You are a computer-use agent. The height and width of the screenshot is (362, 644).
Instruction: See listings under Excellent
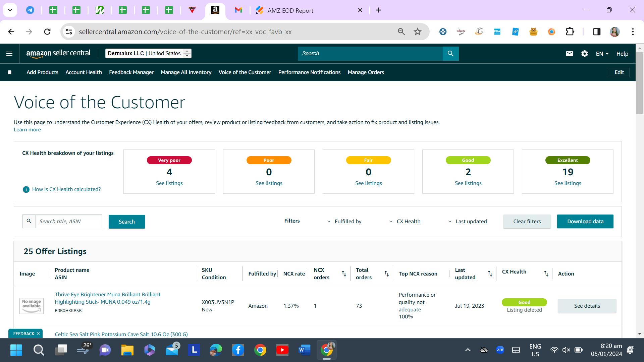568,183
